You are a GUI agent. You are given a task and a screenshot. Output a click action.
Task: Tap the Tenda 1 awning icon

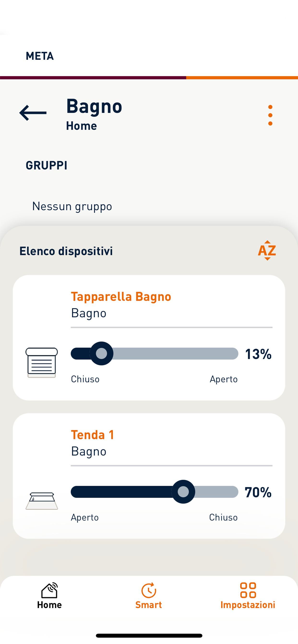[42, 501]
